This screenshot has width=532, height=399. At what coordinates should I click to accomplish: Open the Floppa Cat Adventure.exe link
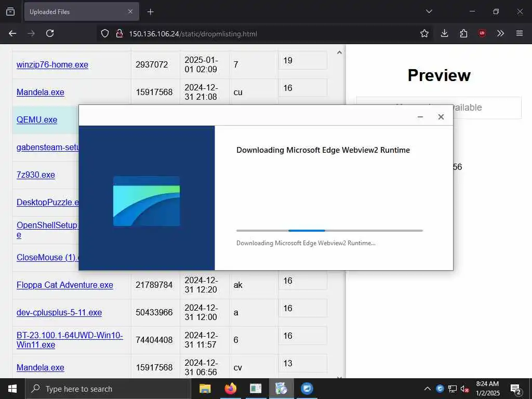(x=65, y=285)
